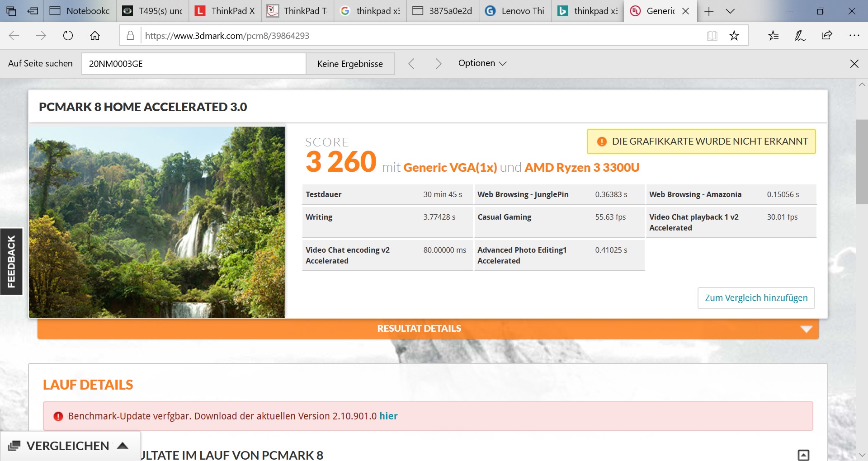Click the share page icon
Screen dimensions: 868x461
tap(827, 36)
